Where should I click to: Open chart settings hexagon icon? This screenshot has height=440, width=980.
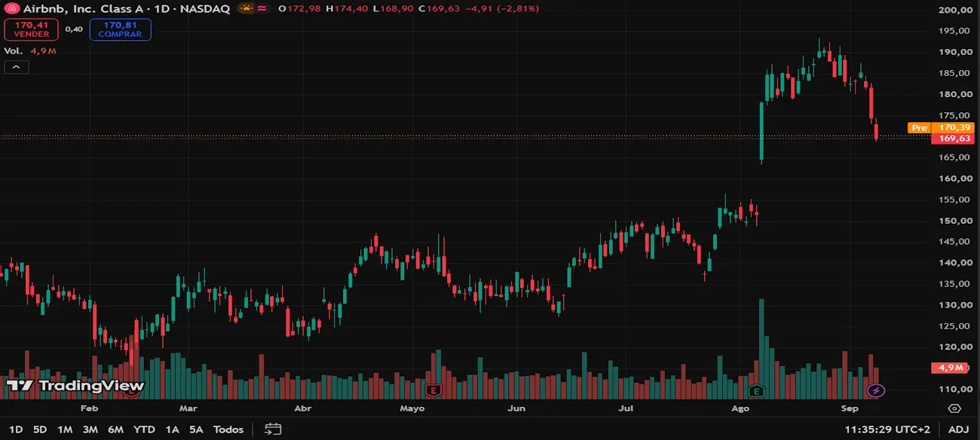[x=954, y=408]
